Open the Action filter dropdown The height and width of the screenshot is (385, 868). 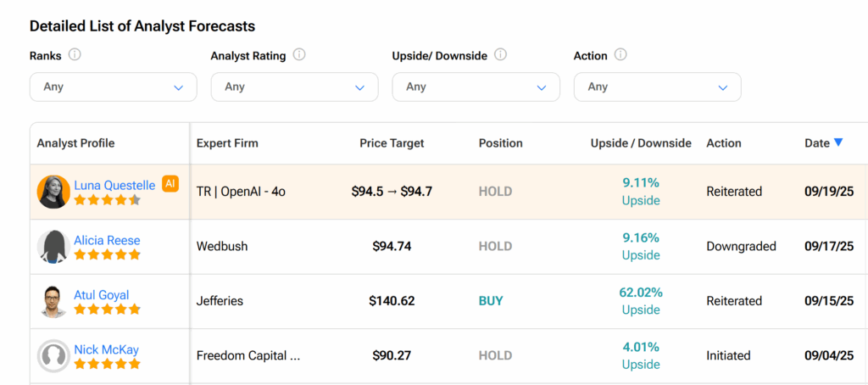coord(658,87)
